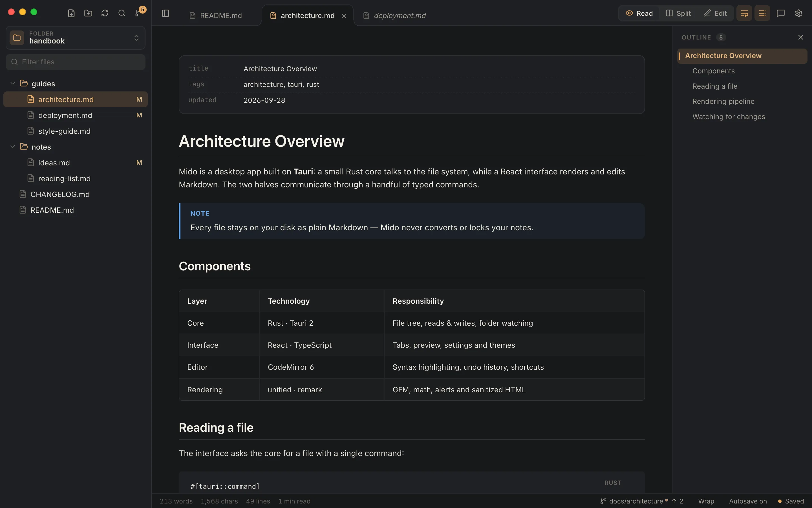Jump to Reading a file in the outline
Screen dimensions: 812x508
click(x=742, y=86)
